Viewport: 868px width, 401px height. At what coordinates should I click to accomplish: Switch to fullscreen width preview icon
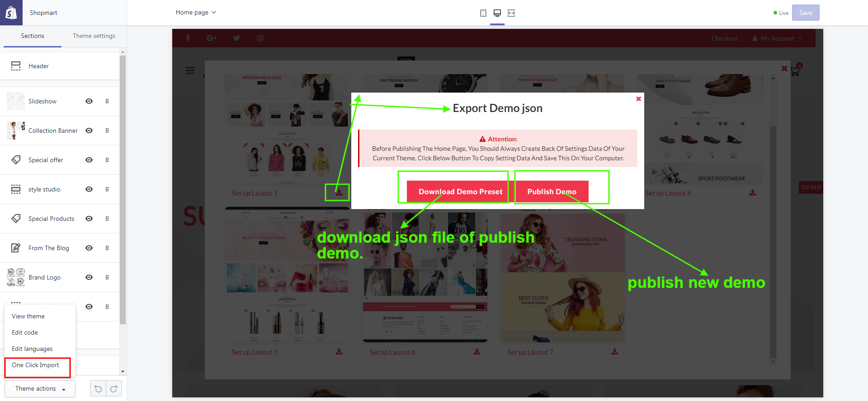(511, 13)
